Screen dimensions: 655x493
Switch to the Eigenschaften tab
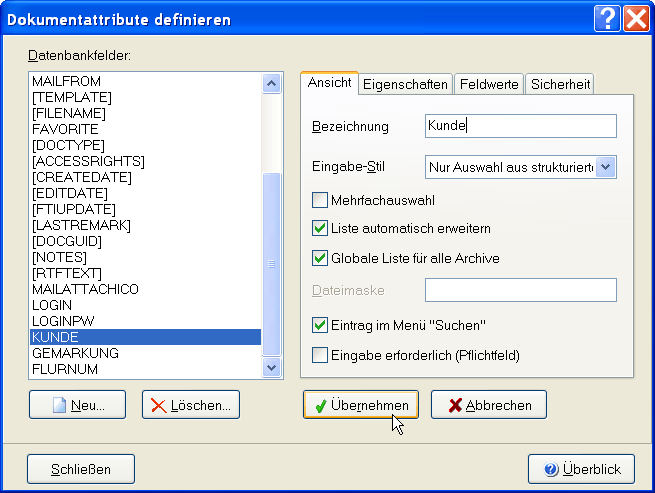[405, 85]
